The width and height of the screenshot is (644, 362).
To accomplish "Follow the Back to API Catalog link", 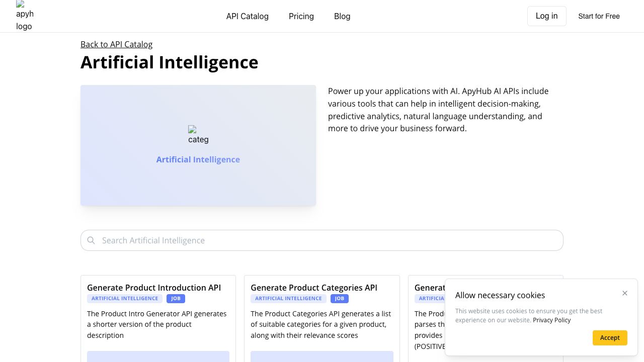I will pyautogui.click(x=116, y=44).
